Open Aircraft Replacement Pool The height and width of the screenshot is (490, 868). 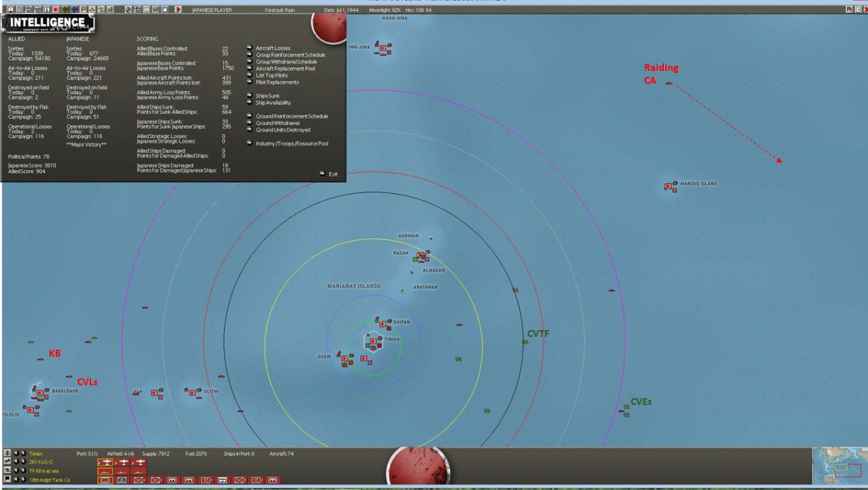tap(281, 69)
